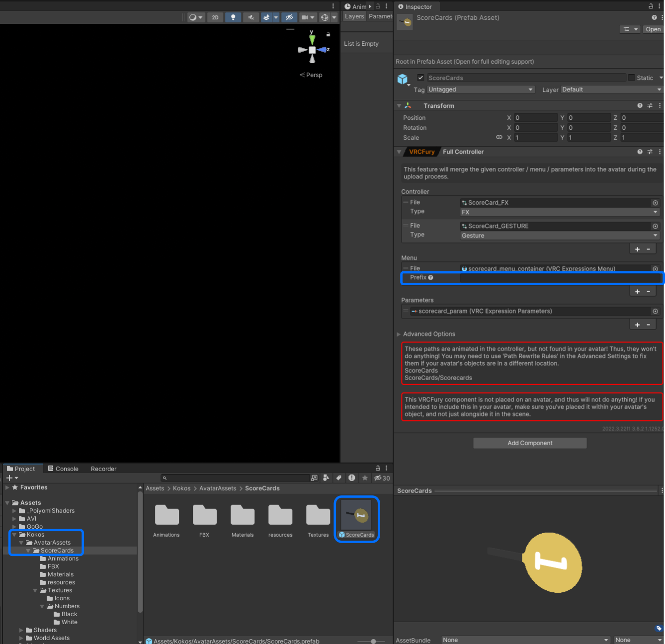Click the Search by Label tag icon
The width and height of the screenshot is (665, 644).
(339, 478)
